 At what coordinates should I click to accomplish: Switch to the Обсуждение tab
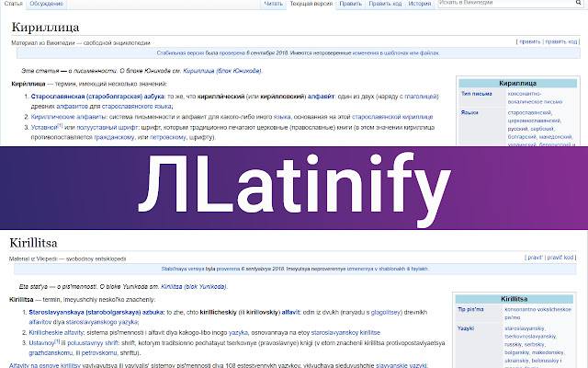pyautogui.click(x=47, y=4)
